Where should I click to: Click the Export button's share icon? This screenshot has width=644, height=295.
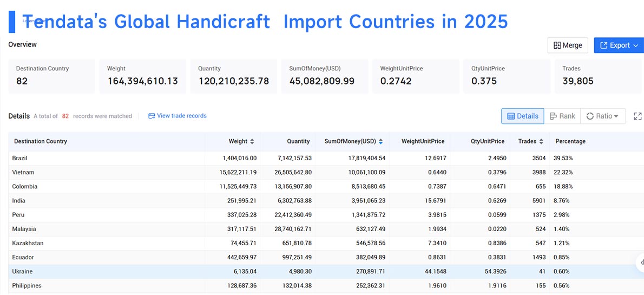pyautogui.click(x=603, y=45)
